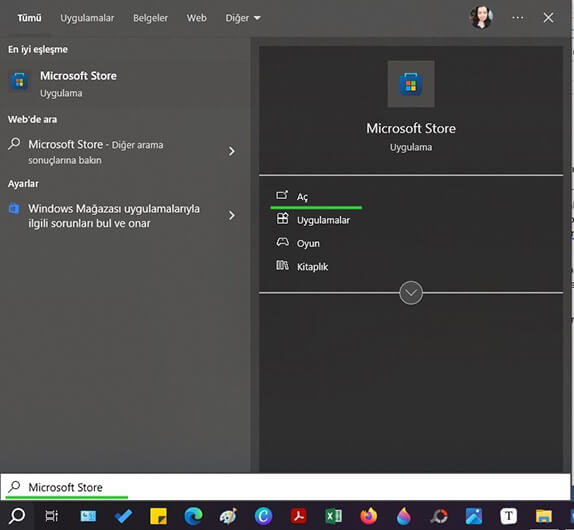
Task: Open the Canva icon in taskbar
Action: [x=263, y=516]
